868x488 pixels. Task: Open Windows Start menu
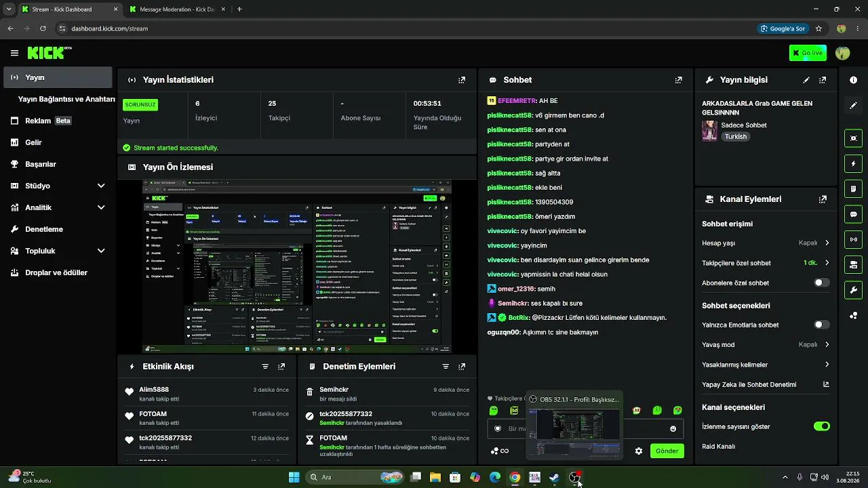294,477
